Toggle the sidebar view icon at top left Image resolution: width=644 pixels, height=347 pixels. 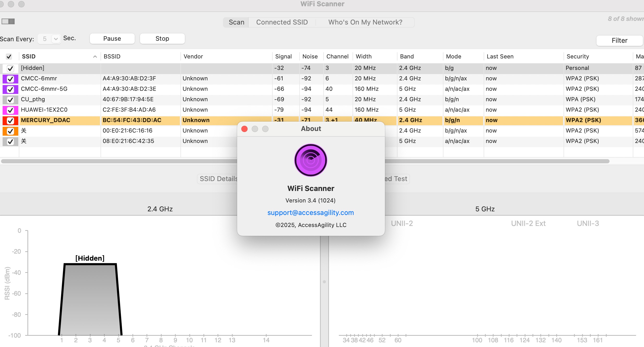pos(8,21)
